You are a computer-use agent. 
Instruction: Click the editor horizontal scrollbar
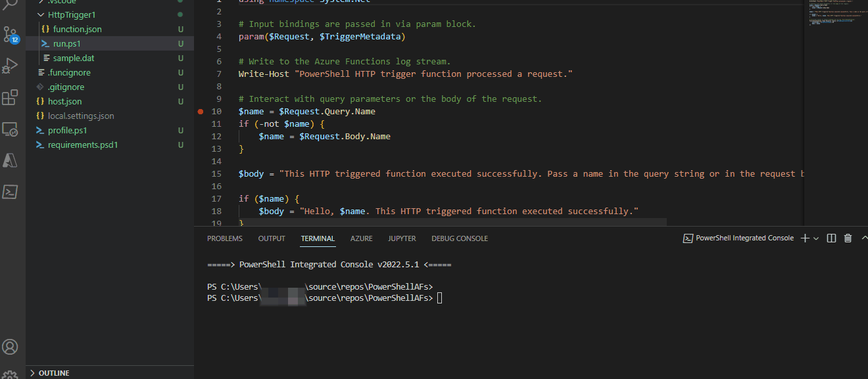pos(431,222)
